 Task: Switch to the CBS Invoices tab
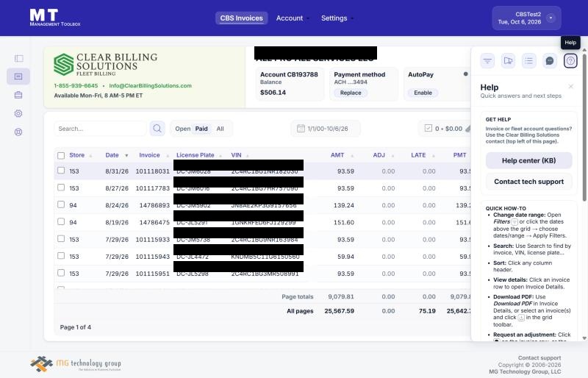242,18
